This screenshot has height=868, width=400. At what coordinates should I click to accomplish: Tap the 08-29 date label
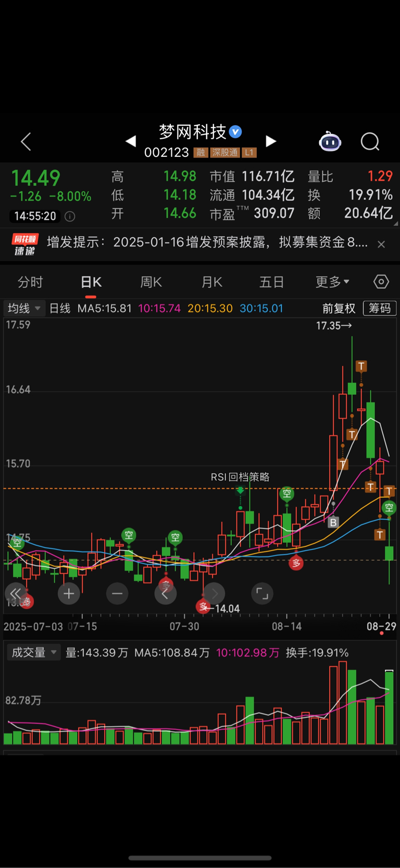click(x=381, y=626)
